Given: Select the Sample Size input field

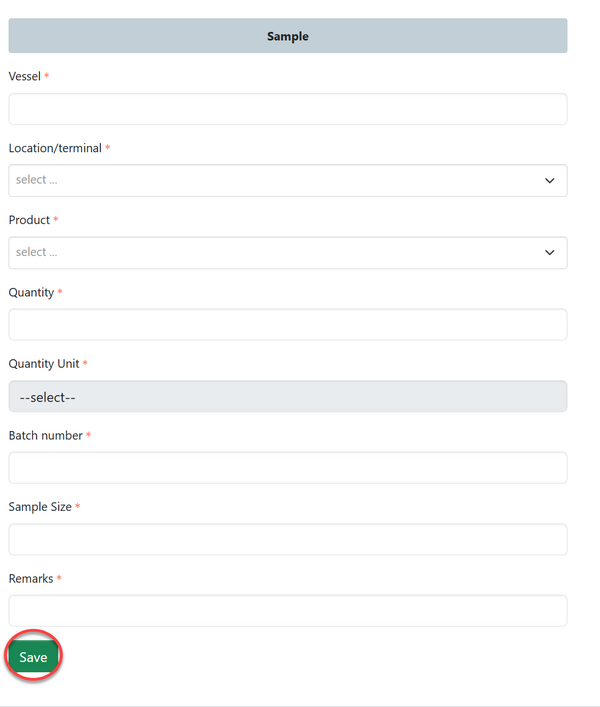Looking at the screenshot, I should click(287, 540).
